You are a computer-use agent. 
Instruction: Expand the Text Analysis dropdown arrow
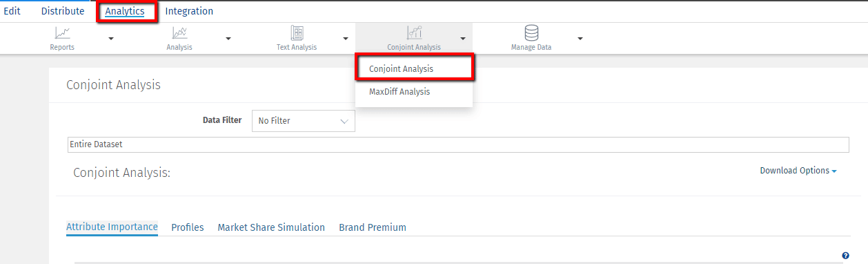click(x=346, y=39)
